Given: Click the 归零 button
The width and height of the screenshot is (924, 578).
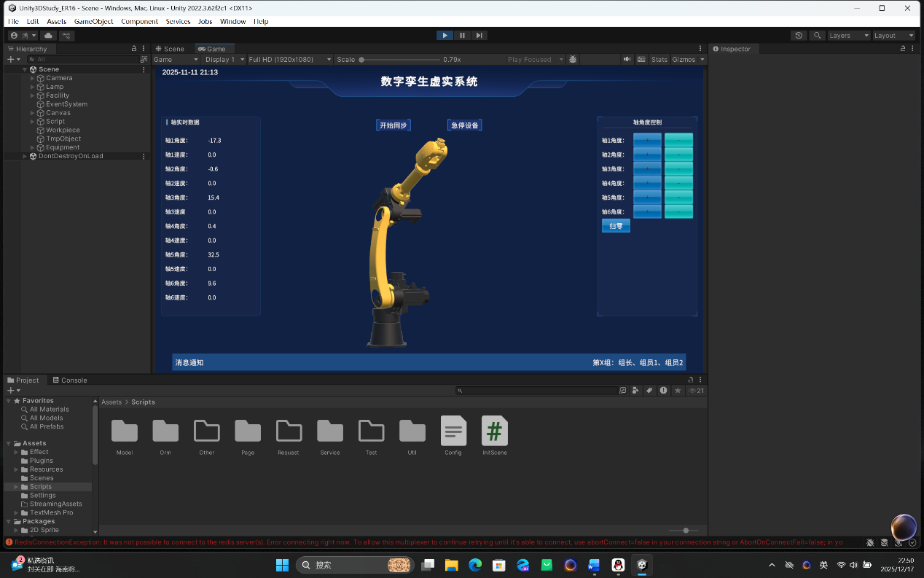Looking at the screenshot, I should coord(616,226).
